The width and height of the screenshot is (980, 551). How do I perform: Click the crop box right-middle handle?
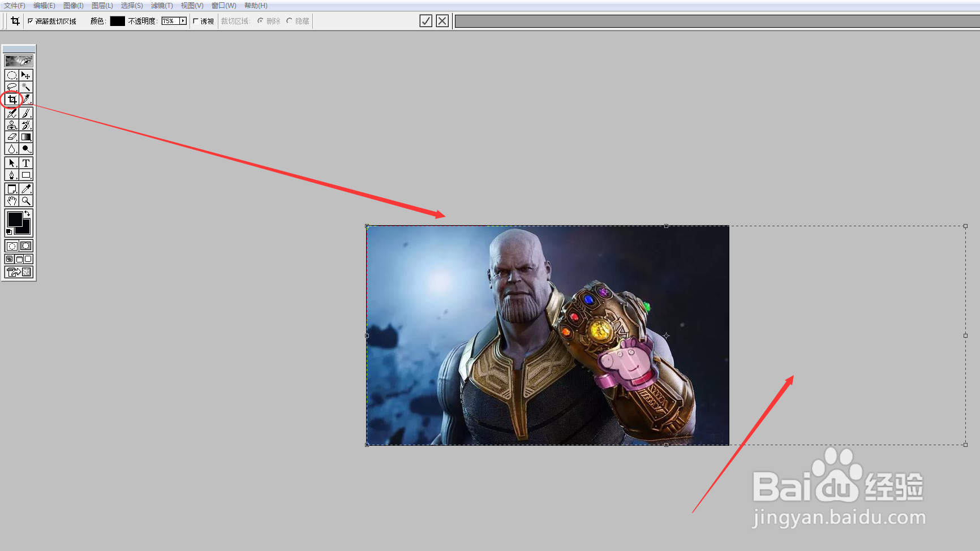(x=965, y=335)
